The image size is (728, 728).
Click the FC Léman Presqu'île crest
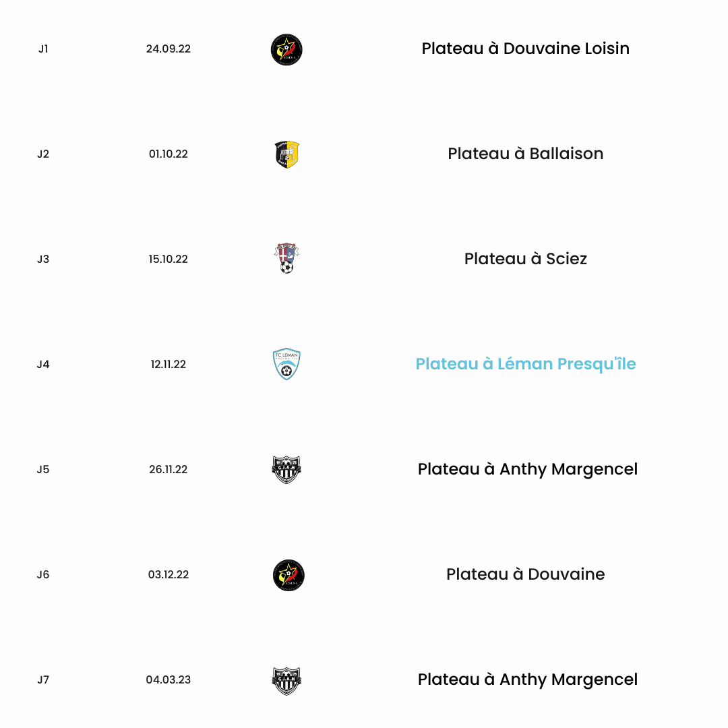[286, 364]
